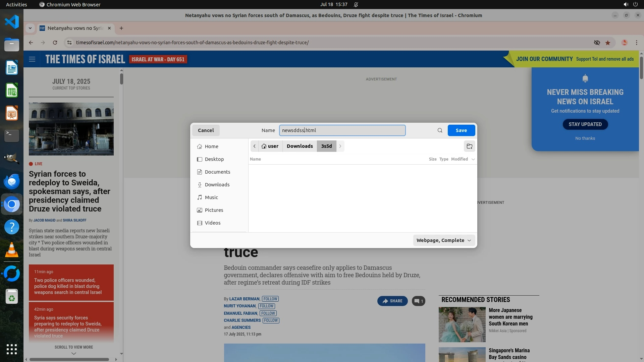Viewport: 644px width, 362px height.
Task: Open the tab search dropdown arrow
Action: click(30, 28)
